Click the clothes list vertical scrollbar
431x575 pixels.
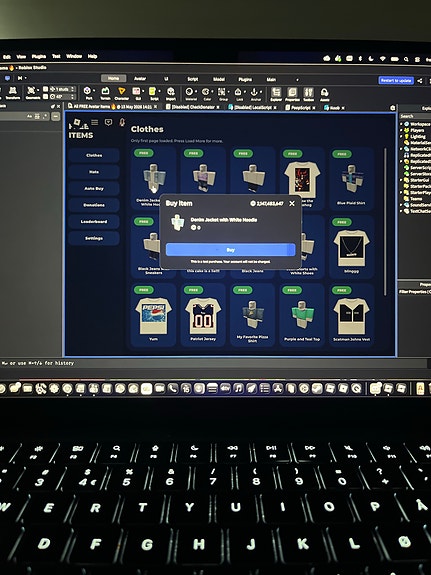click(385, 221)
